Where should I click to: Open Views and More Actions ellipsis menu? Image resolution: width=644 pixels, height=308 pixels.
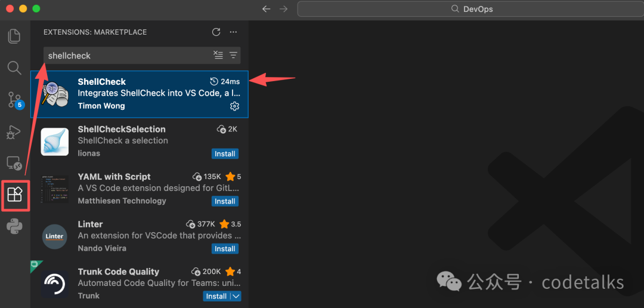click(233, 32)
